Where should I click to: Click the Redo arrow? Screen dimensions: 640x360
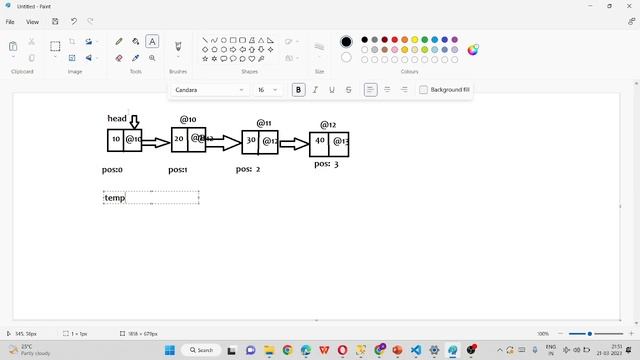(x=90, y=21)
